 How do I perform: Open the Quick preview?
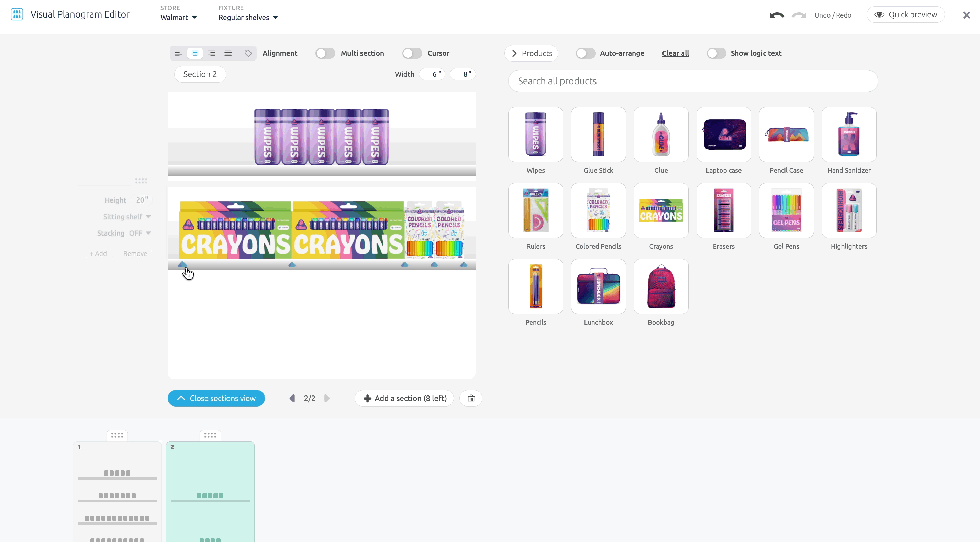(x=905, y=15)
